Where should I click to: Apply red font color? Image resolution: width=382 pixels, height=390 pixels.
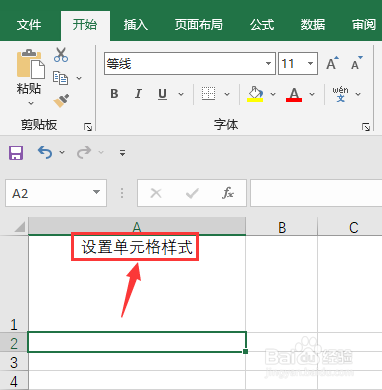pyautogui.click(x=294, y=94)
